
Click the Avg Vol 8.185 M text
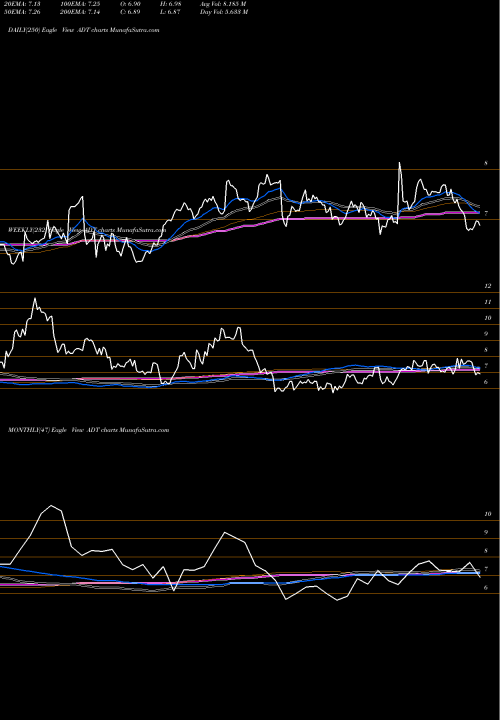coord(224,4)
